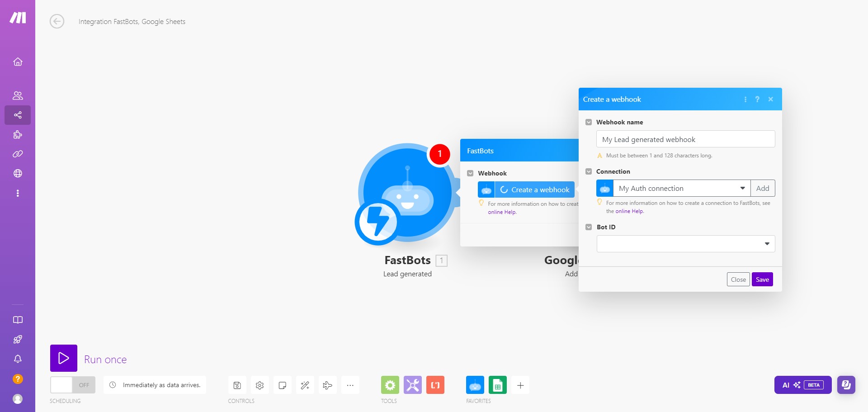Click the Close button in dialog
Viewport: 868px width, 412px height.
point(738,279)
